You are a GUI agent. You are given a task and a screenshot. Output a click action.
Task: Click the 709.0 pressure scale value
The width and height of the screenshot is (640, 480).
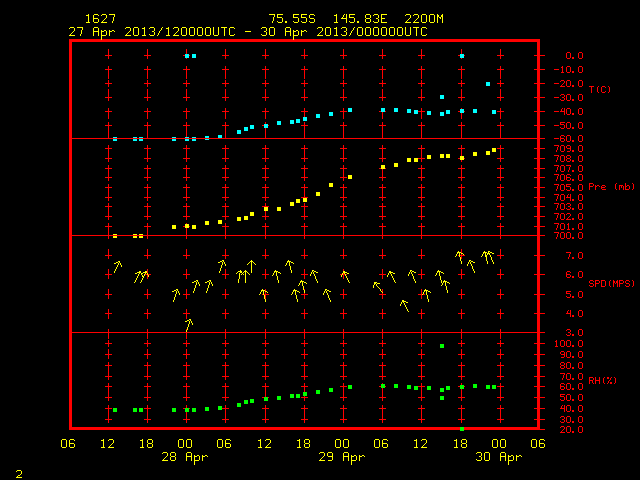click(569, 149)
